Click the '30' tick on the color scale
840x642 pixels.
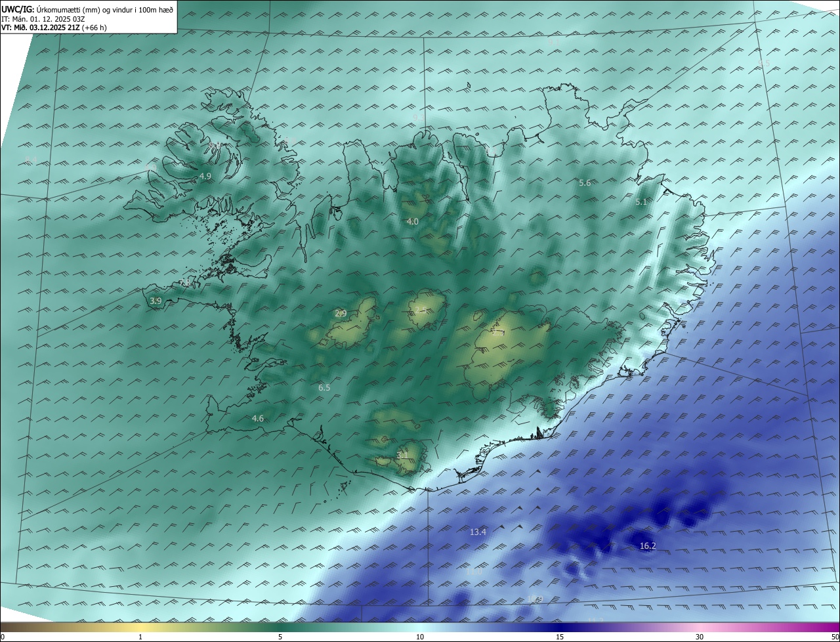point(700,637)
